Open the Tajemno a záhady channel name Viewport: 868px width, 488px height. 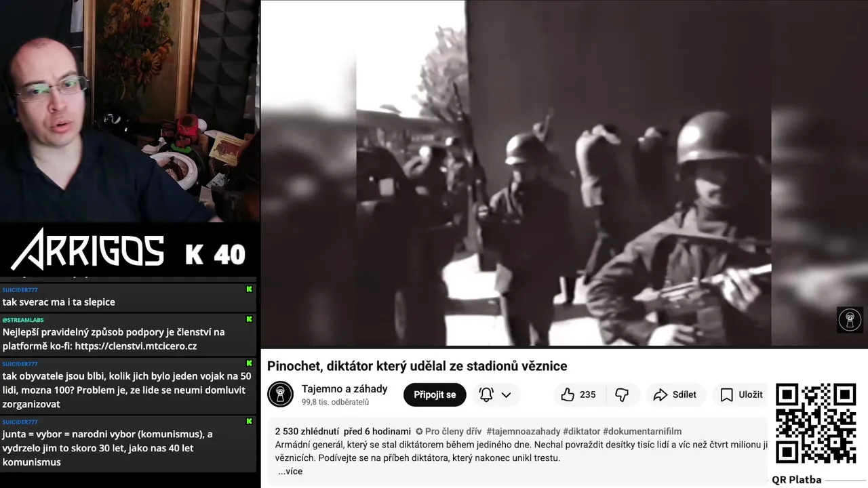coord(344,388)
